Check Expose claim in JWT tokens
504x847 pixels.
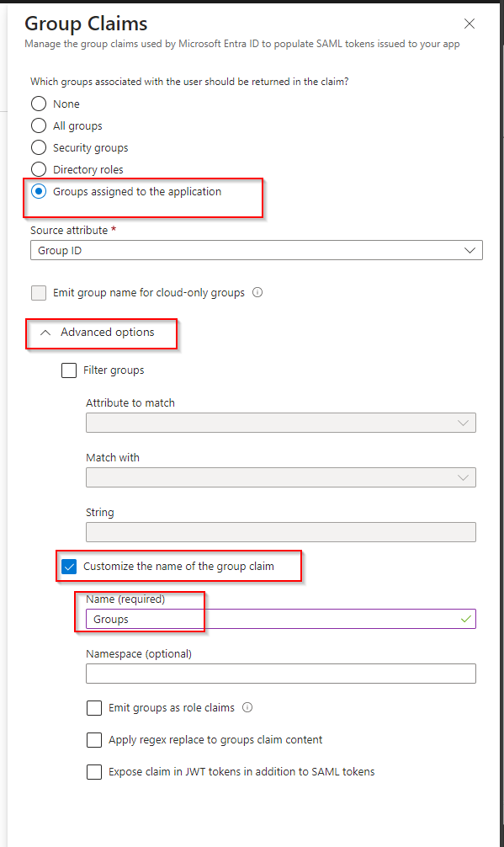click(94, 771)
